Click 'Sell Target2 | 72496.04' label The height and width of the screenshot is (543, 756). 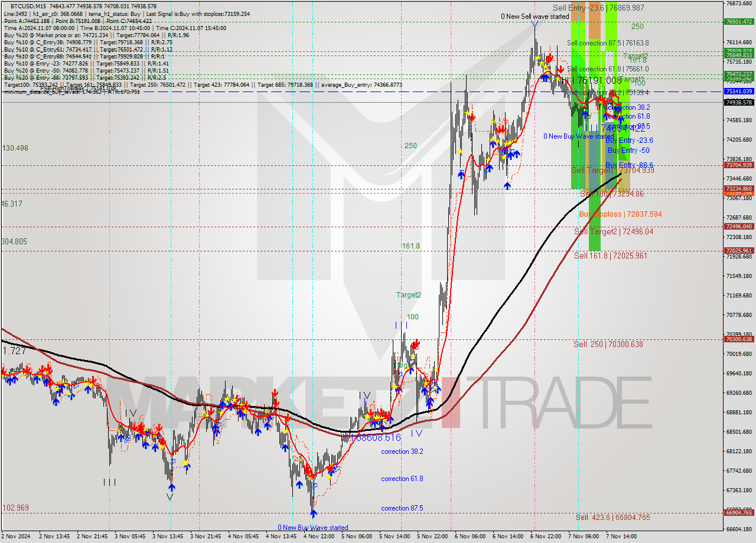pos(614,232)
